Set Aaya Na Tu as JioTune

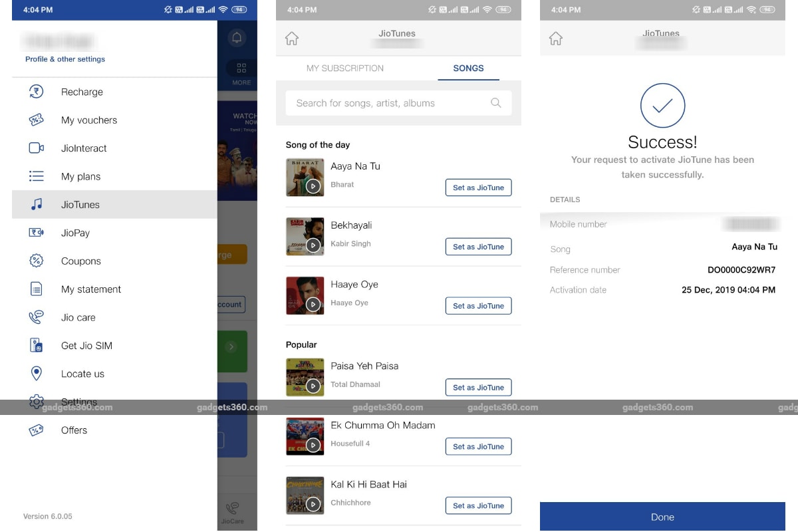tap(478, 188)
